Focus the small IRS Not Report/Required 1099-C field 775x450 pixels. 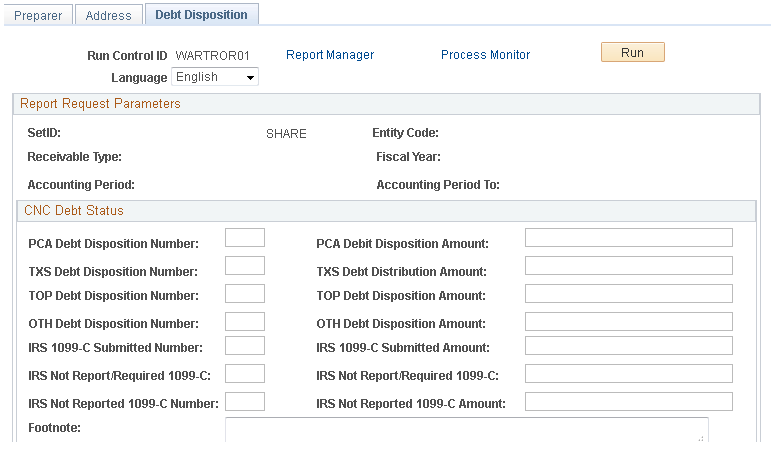pyautogui.click(x=245, y=373)
